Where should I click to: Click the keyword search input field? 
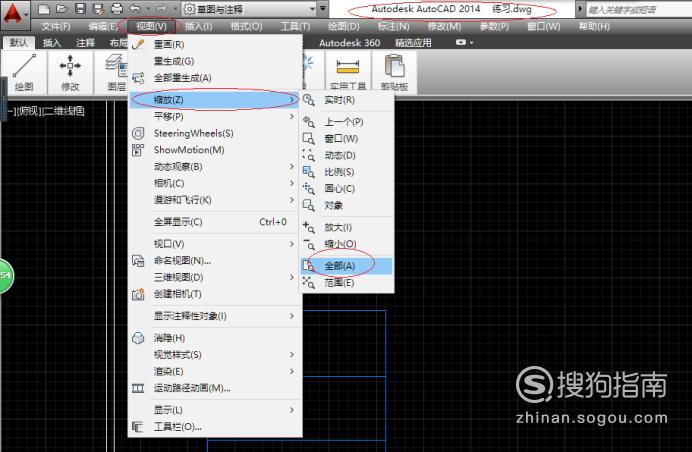(x=639, y=9)
